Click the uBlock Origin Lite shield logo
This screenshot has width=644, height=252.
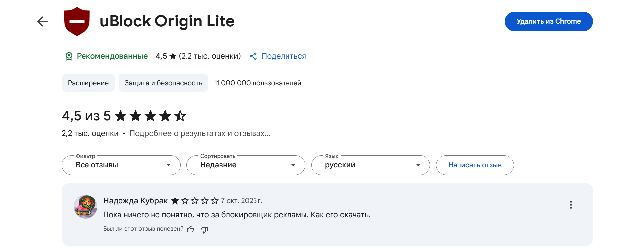click(x=77, y=21)
